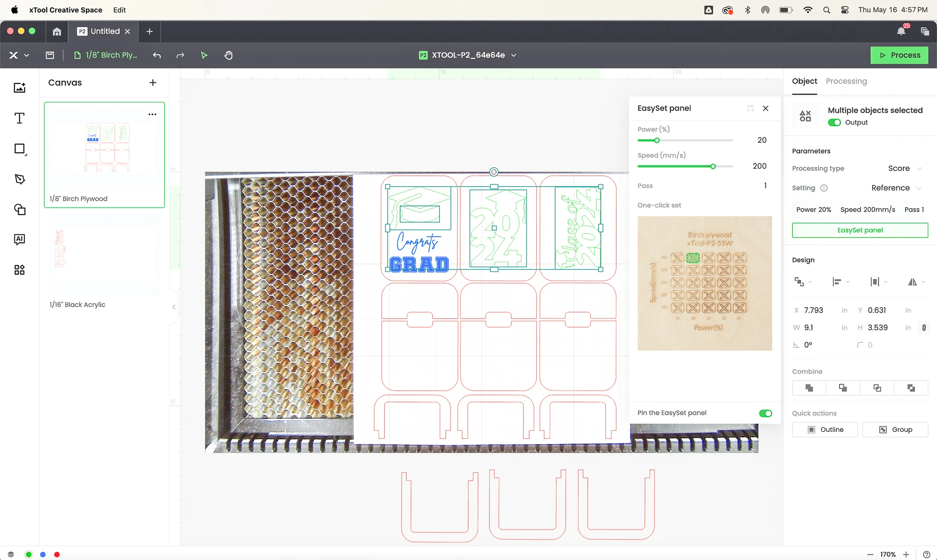The image size is (937, 560).
Task: Expand the Setting Reference dropdown
Action: click(897, 188)
